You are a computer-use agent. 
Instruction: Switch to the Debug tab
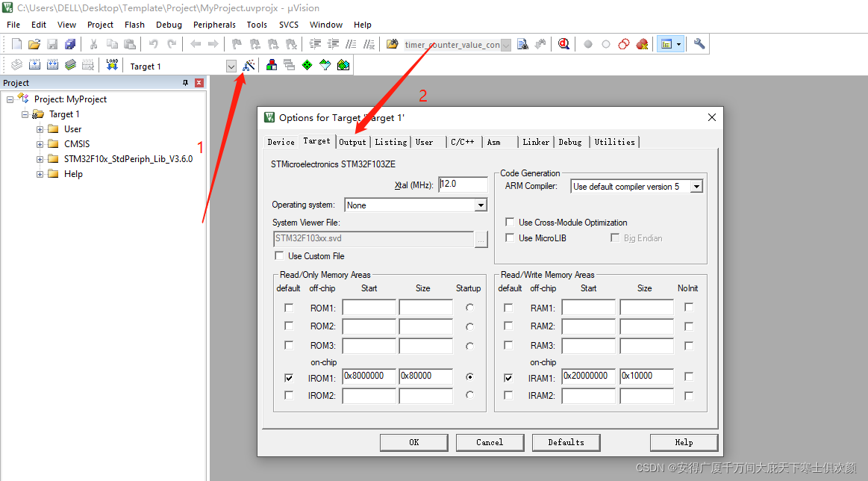(570, 142)
